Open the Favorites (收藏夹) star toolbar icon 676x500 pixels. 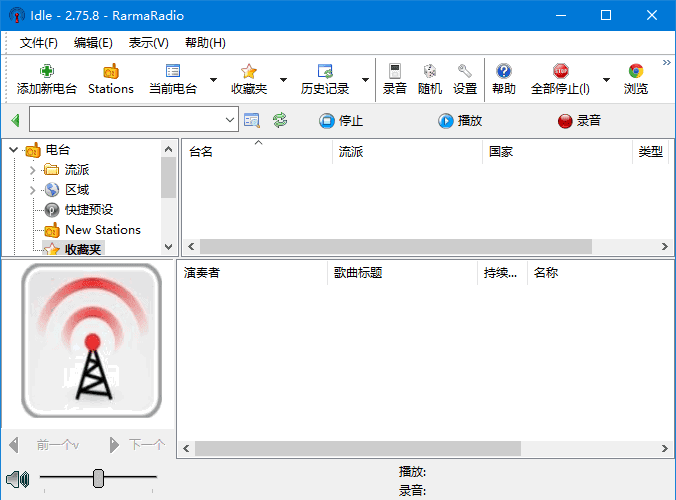(x=249, y=71)
